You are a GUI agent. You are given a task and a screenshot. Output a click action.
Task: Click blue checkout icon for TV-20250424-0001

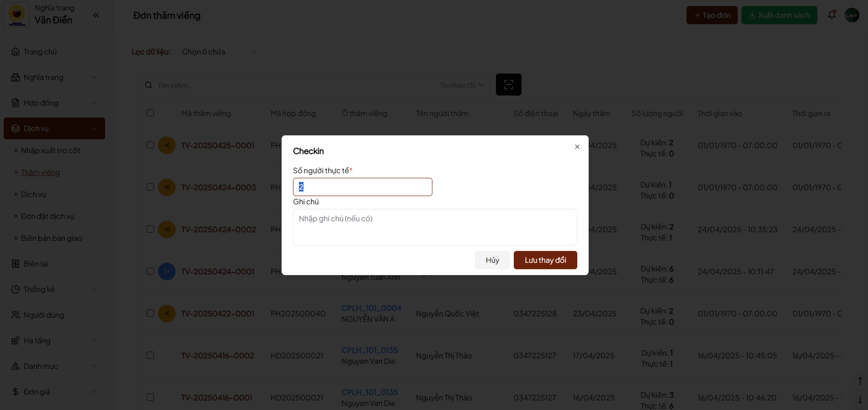pyautogui.click(x=167, y=272)
